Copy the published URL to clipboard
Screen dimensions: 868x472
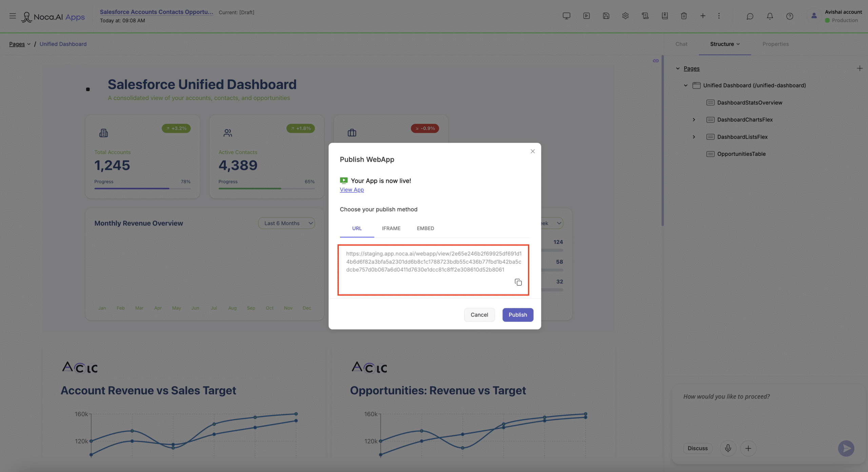tap(518, 282)
